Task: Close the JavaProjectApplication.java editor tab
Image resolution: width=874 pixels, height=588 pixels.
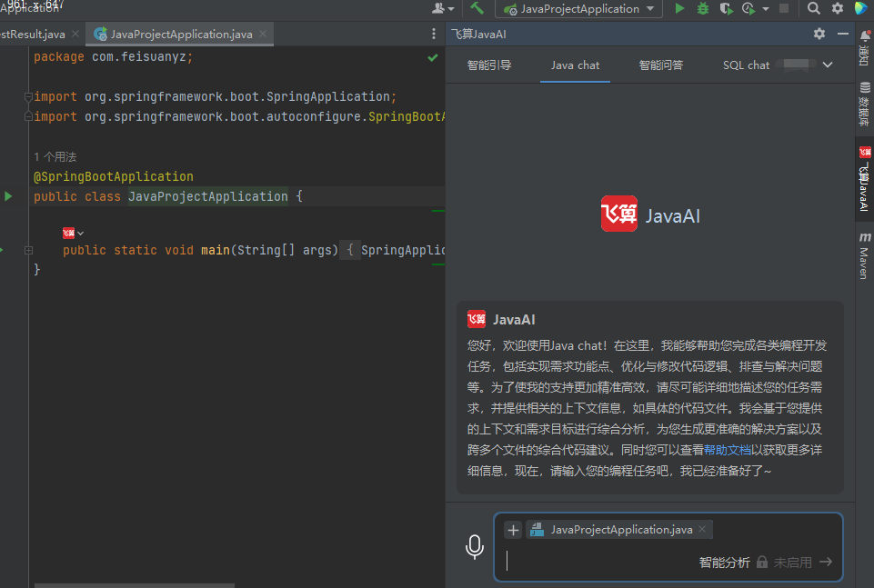Action: pos(263,34)
